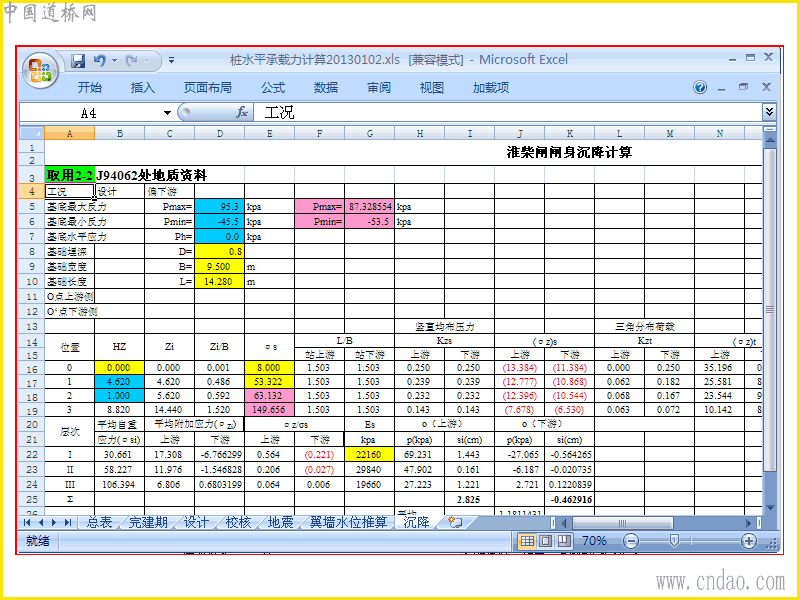The image size is (800, 600).
Task: Switch to Page Break Preview view
Action: coord(564,541)
